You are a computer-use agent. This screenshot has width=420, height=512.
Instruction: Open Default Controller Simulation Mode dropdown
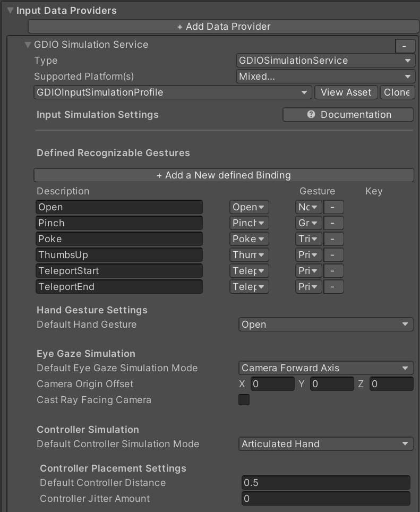click(x=325, y=444)
